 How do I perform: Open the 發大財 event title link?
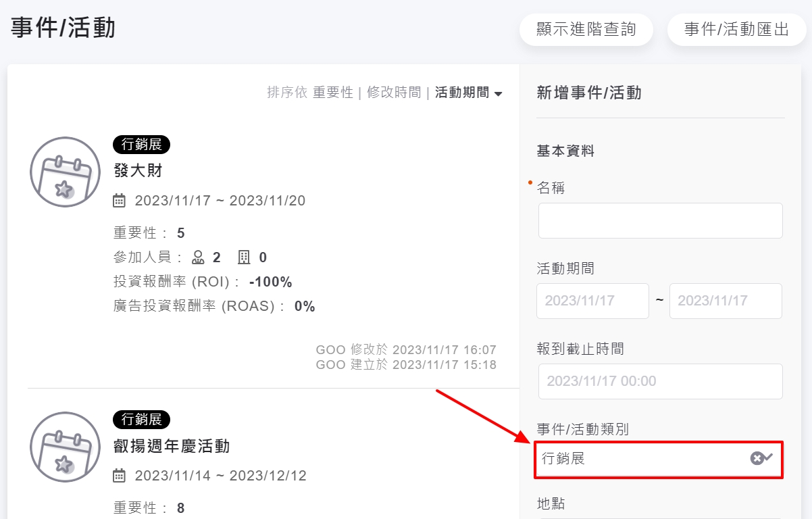click(138, 170)
